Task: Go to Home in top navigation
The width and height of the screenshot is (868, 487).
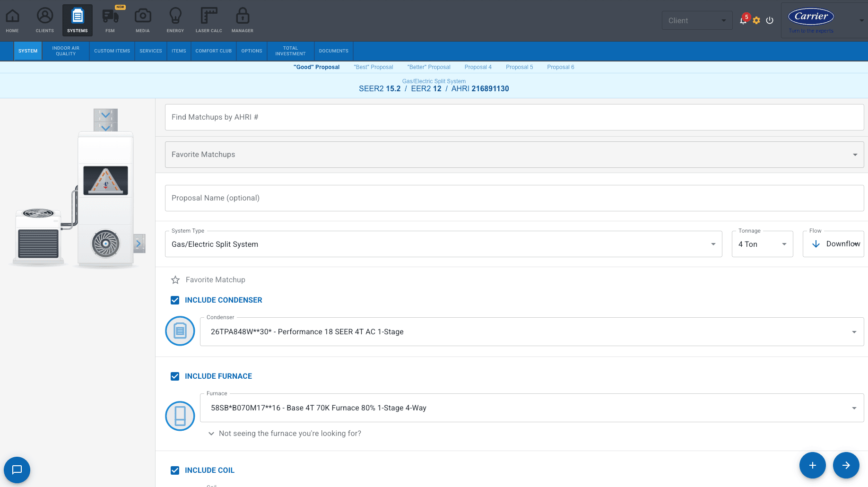Action: pyautogui.click(x=12, y=20)
